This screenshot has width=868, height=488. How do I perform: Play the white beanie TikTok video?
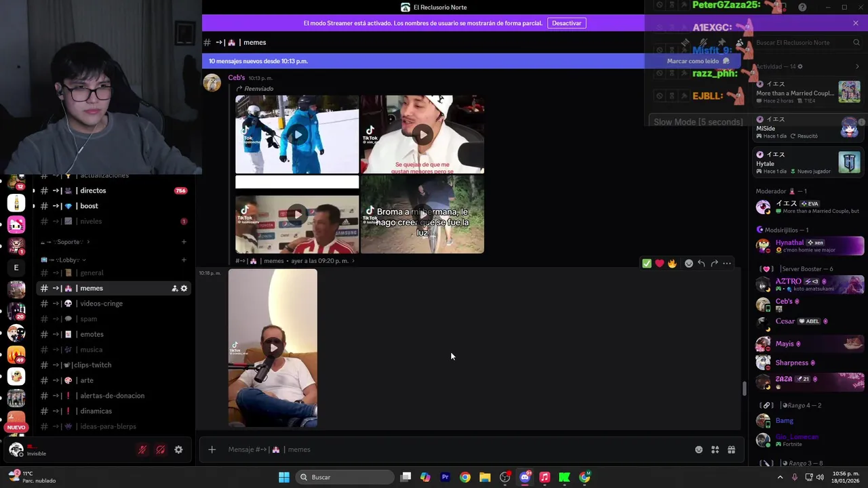pos(422,134)
